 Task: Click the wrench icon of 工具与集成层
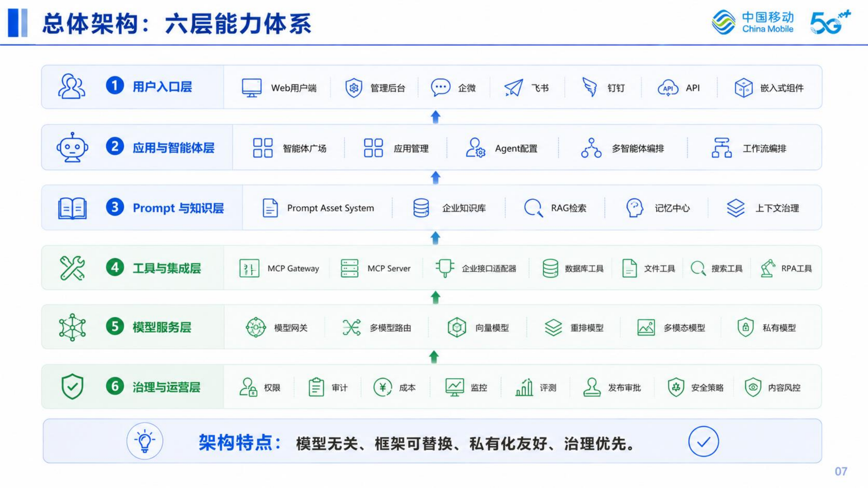click(x=72, y=268)
